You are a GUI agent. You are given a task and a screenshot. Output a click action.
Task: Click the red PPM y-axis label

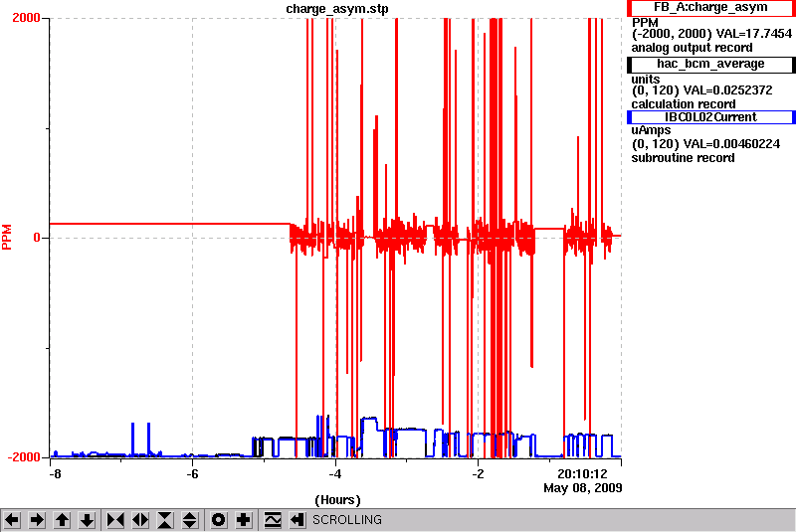[7, 237]
